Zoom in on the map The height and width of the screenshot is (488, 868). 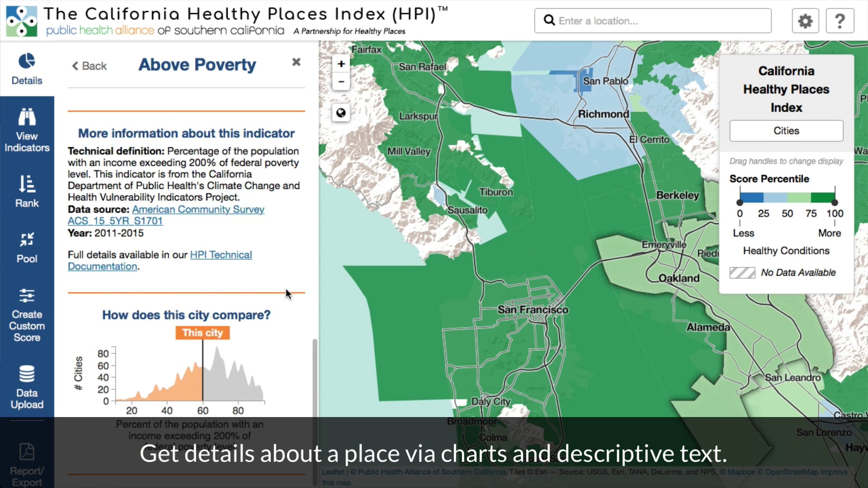(x=341, y=63)
